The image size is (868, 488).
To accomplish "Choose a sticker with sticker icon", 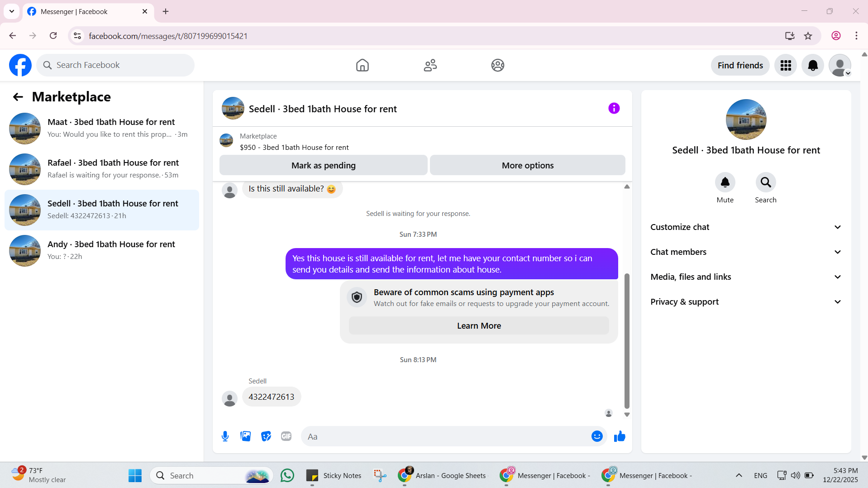I will pyautogui.click(x=266, y=436).
